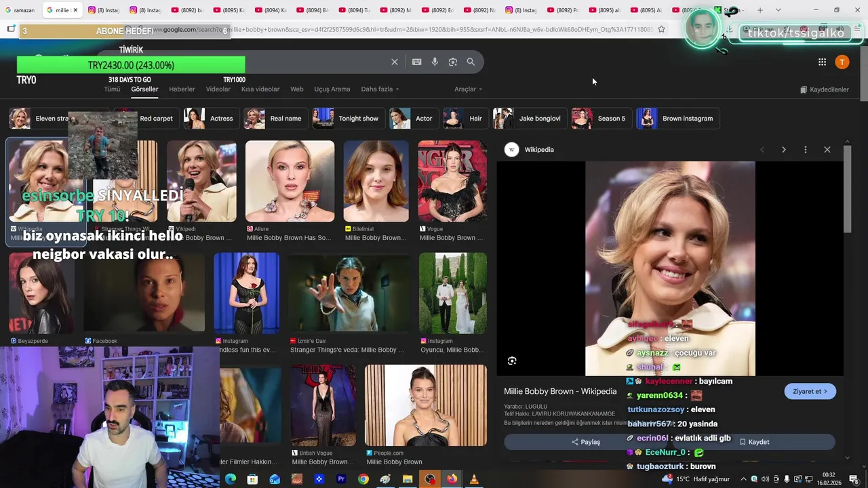
Task: Open the Google apps grid
Action: 822,62
